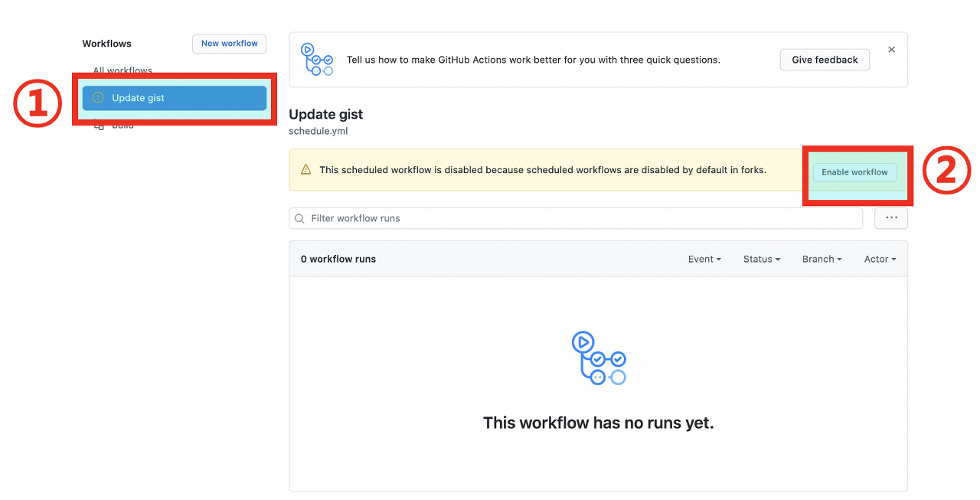The image size is (980, 500).
Task: Click the warning triangle in yellow notice
Action: pos(305,170)
